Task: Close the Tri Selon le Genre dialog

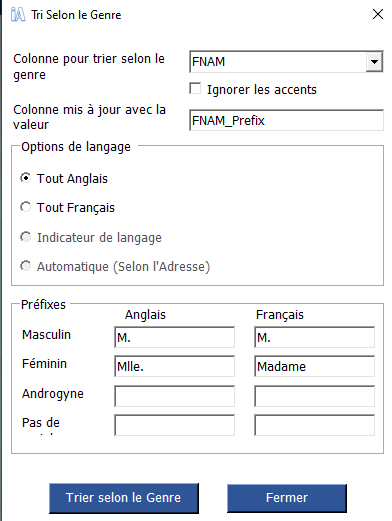Action: pyautogui.click(x=378, y=14)
